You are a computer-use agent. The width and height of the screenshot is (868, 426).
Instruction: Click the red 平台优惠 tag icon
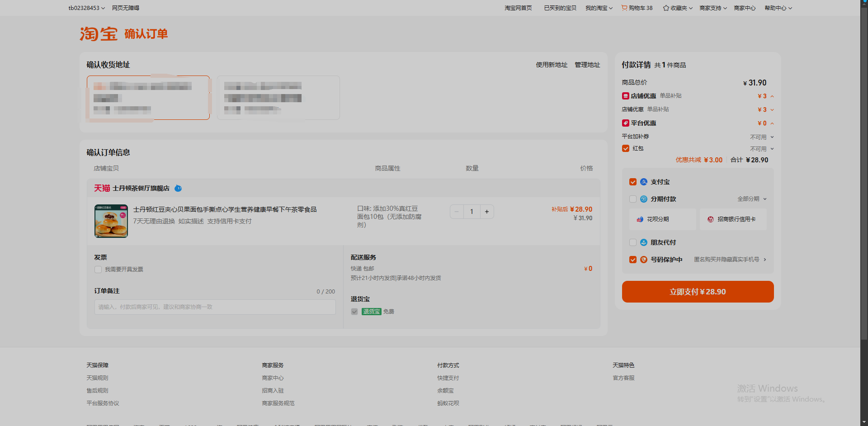[x=626, y=123]
